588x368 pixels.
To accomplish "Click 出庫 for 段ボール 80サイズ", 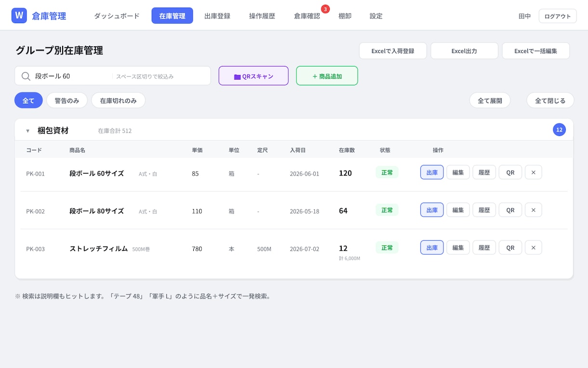I will [x=432, y=210].
